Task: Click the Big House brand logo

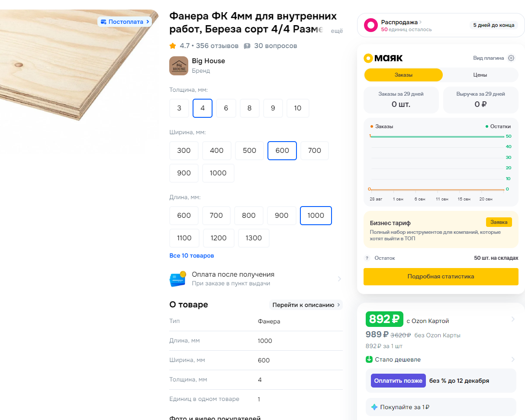Action: 178,66
